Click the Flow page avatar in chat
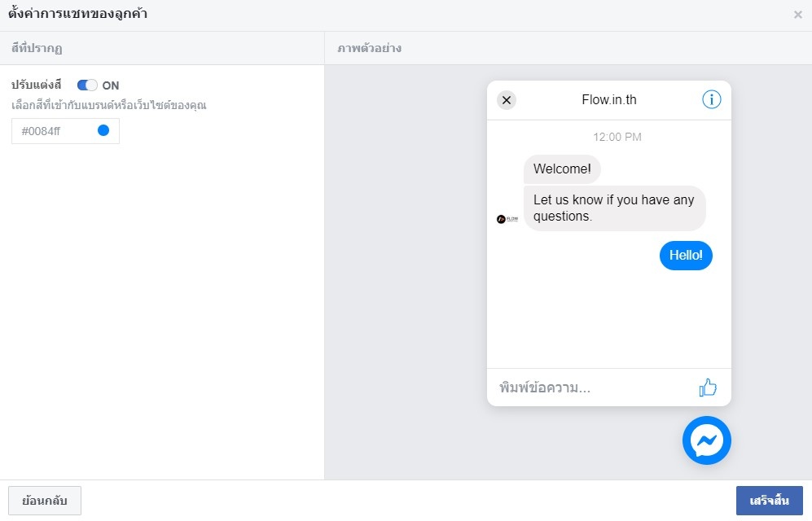812x521 pixels. coord(507,219)
